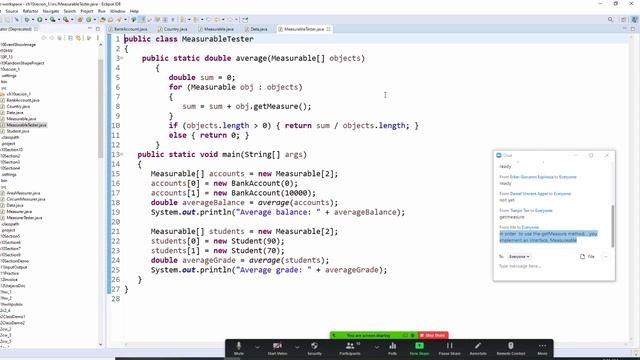Click 'From Tianjie Tao to Everyone' chat header

(526, 211)
